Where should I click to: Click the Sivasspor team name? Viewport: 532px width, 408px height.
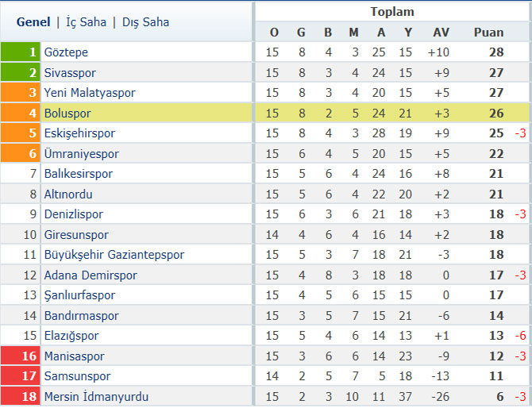[x=70, y=73]
